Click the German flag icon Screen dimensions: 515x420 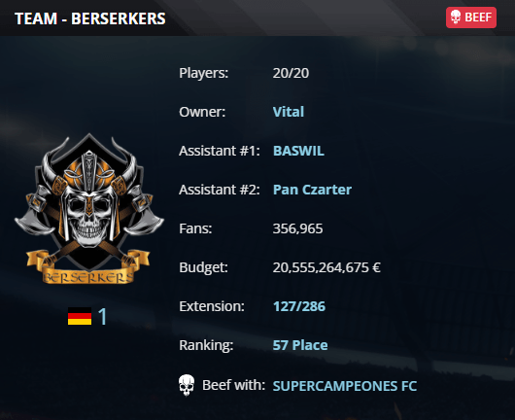pyautogui.click(x=80, y=316)
